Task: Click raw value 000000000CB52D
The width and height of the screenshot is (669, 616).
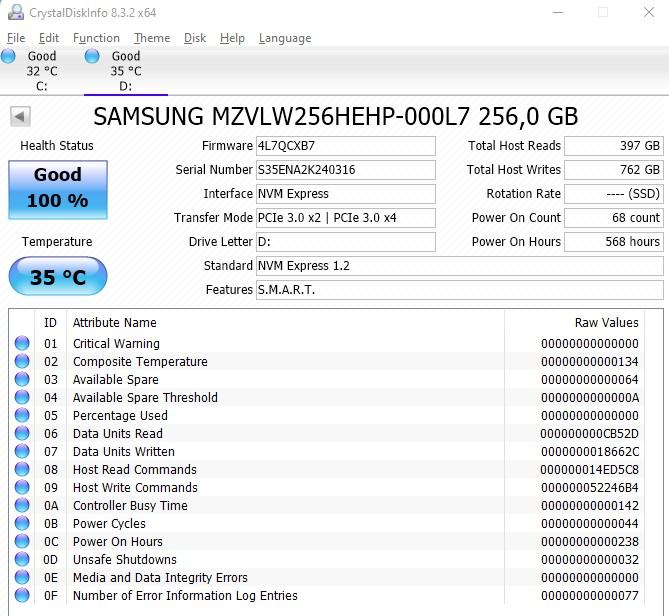Action: 589,434
